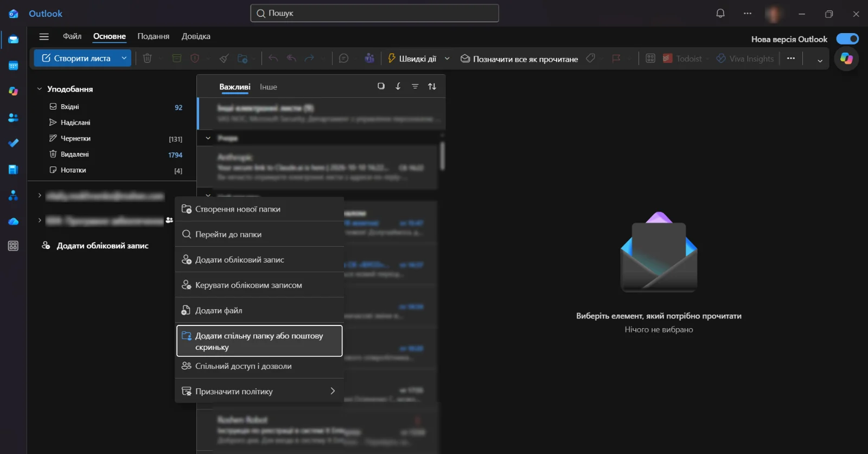Toggle the navigation pane with the hamburger icon
Viewport: 868px width, 454px height.
click(44, 36)
